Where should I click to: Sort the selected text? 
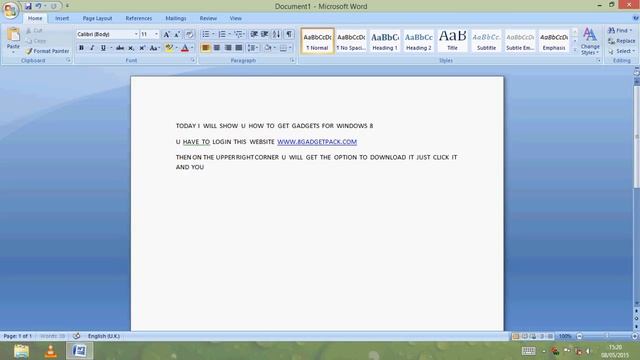coord(277,34)
